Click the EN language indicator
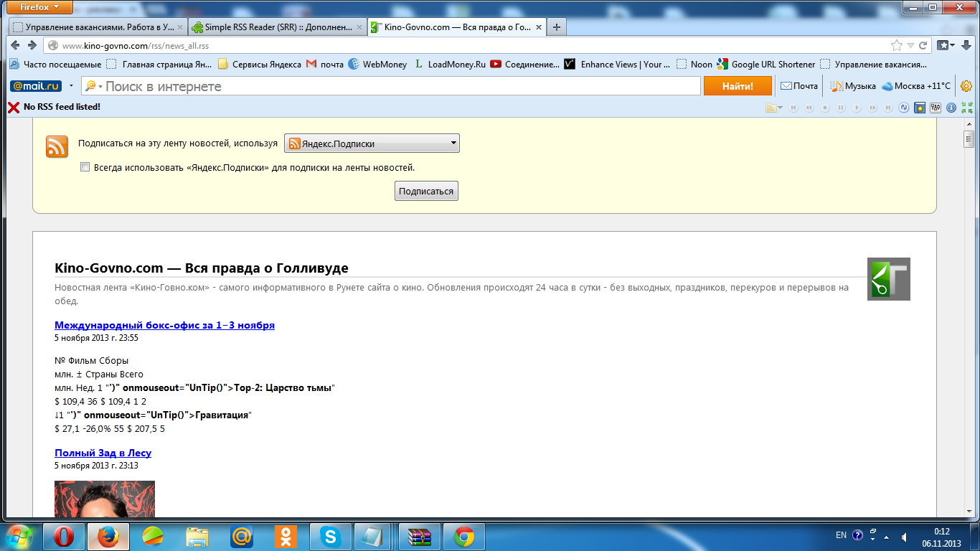 [x=841, y=536]
